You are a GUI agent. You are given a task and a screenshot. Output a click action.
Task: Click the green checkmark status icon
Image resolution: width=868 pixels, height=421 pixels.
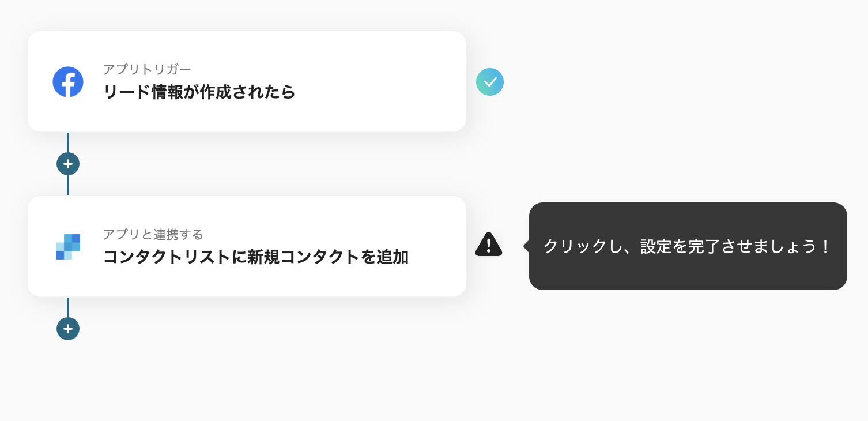pyautogui.click(x=490, y=82)
